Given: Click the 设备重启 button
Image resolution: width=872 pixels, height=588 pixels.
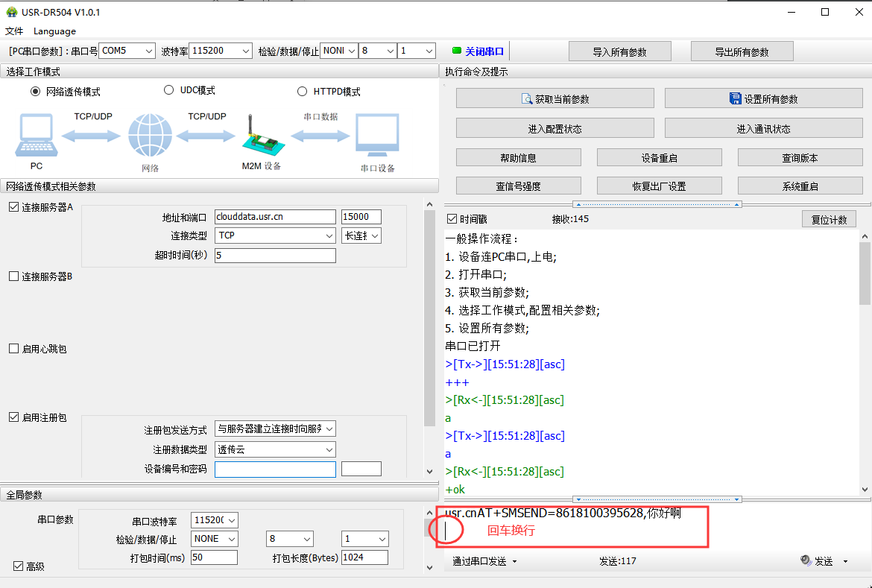Looking at the screenshot, I should (x=659, y=157).
